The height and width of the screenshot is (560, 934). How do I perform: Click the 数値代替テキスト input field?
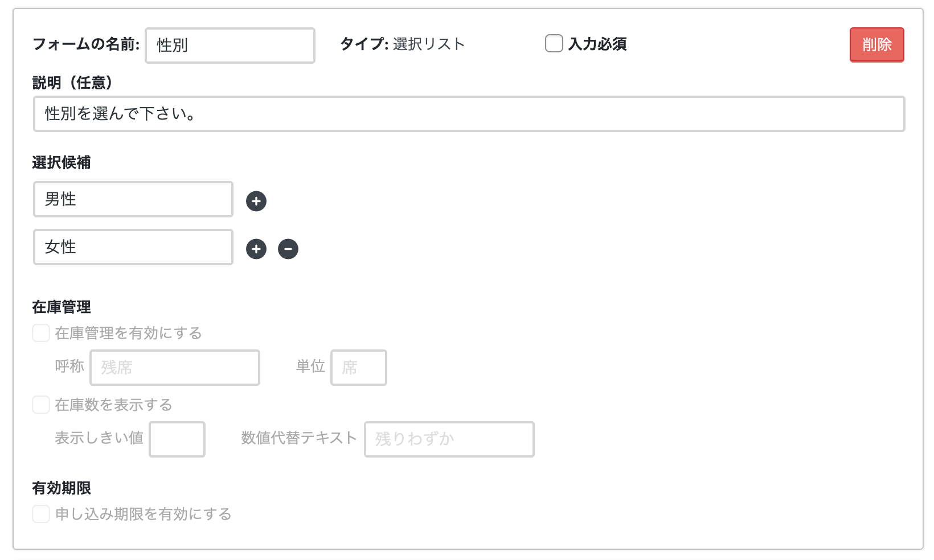click(449, 439)
